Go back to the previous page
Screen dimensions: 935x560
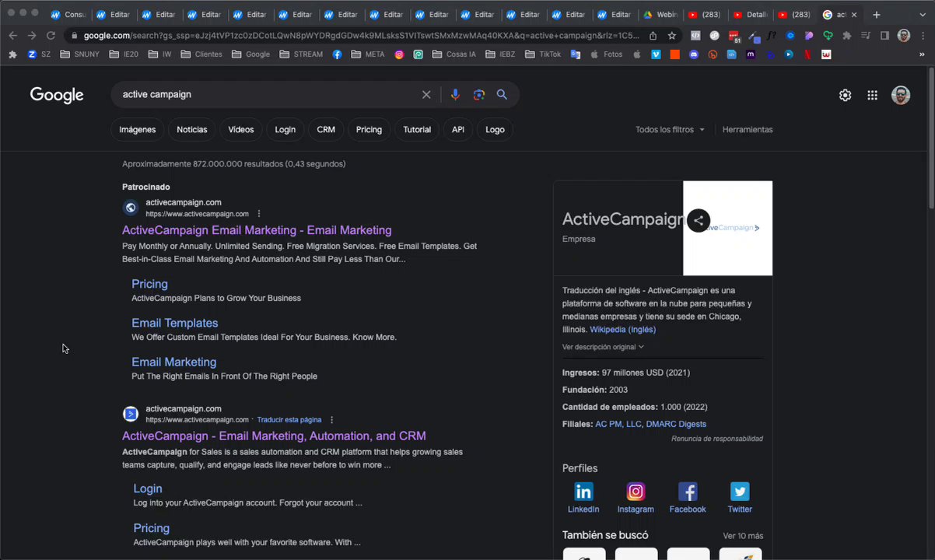13,35
